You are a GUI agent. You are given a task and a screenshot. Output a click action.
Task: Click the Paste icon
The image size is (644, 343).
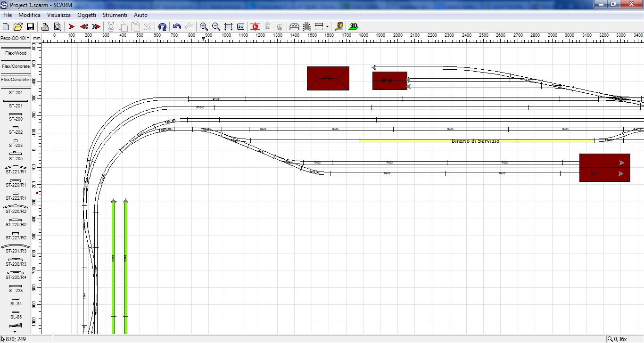pos(135,27)
